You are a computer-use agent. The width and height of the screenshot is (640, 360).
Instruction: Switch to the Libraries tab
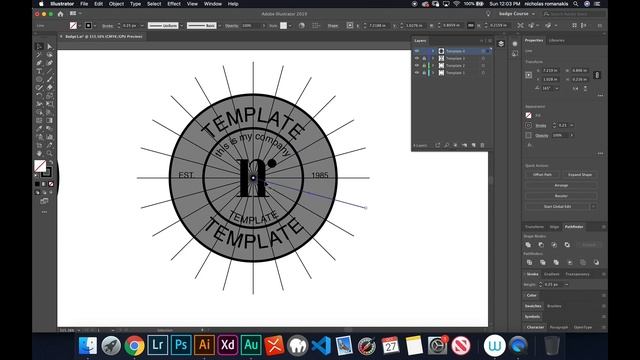coord(556,40)
